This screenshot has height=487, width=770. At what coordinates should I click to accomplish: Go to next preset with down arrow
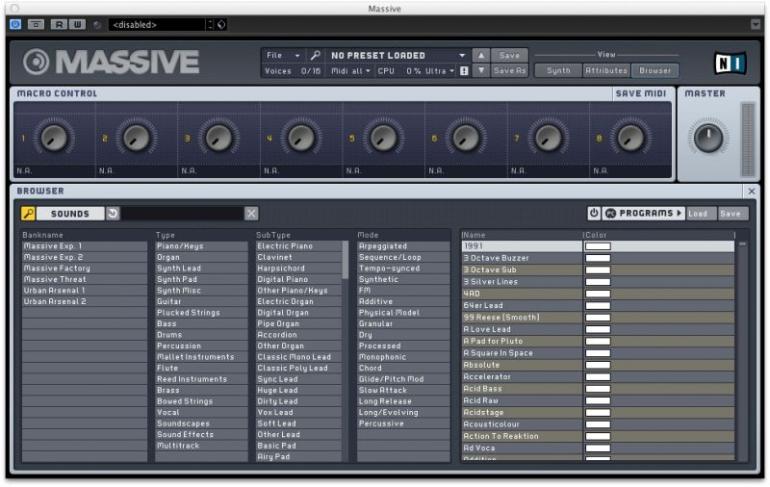tap(481, 71)
